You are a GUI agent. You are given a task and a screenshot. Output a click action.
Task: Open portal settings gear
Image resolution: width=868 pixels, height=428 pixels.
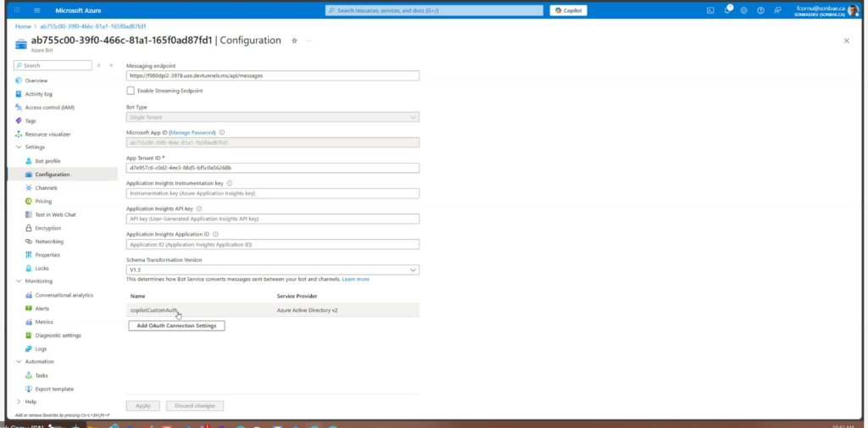[744, 10]
